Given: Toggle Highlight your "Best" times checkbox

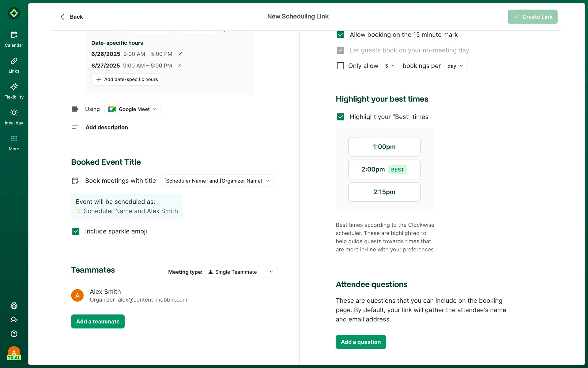Looking at the screenshot, I should click(340, 117).
